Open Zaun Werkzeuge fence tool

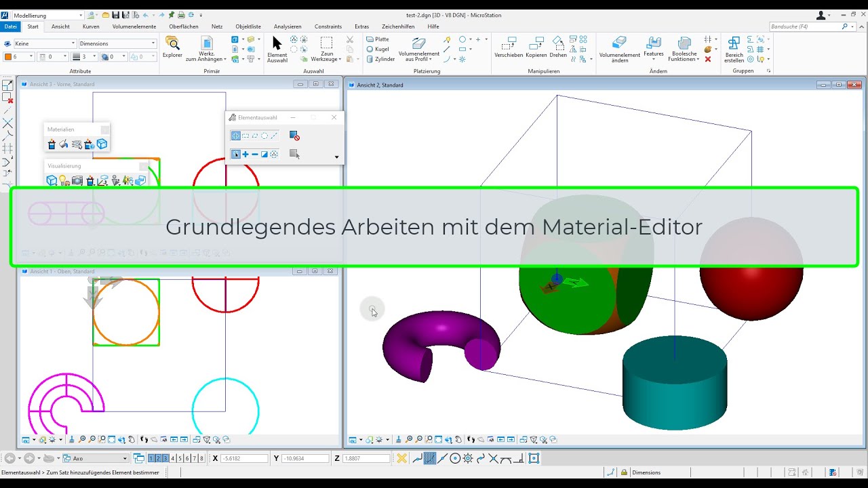coord(327,49)
